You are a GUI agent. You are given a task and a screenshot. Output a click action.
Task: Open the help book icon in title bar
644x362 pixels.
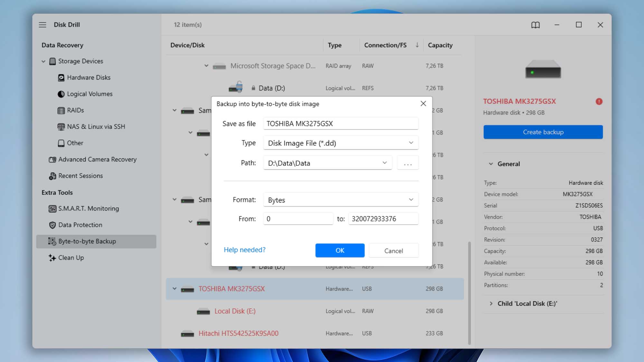[535, 25]
